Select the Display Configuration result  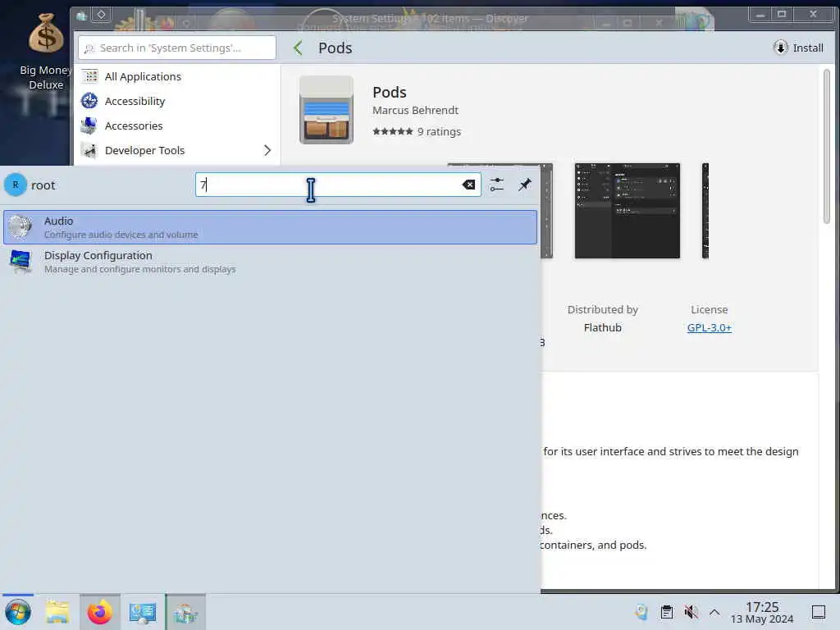(271, 262)
